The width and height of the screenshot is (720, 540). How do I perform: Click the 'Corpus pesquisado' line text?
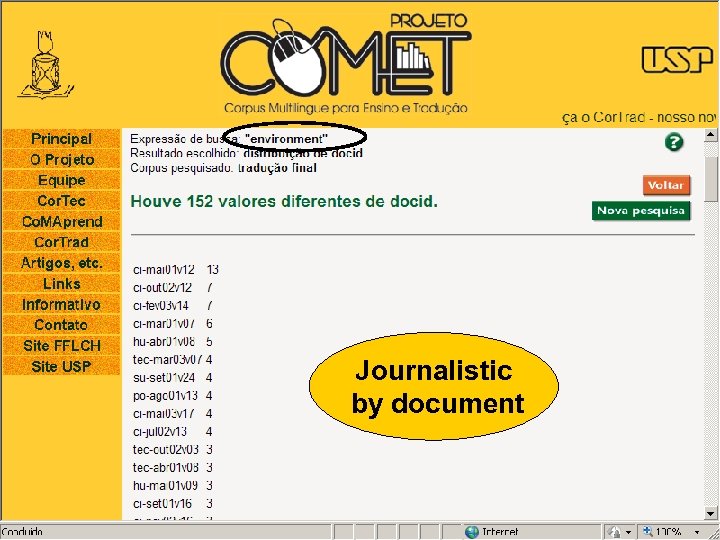(x=224, y=168)
